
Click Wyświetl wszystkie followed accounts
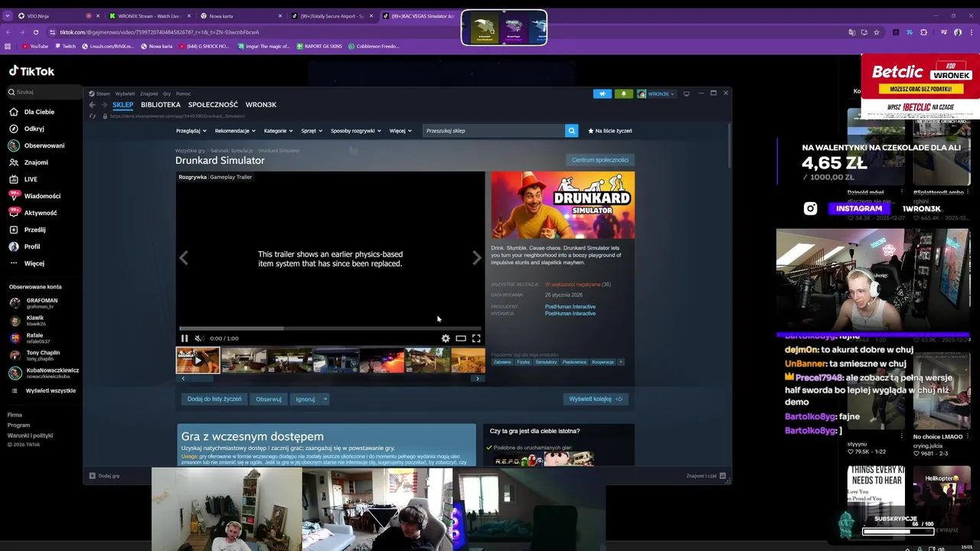pyautogui.click(x=43, y=390)
